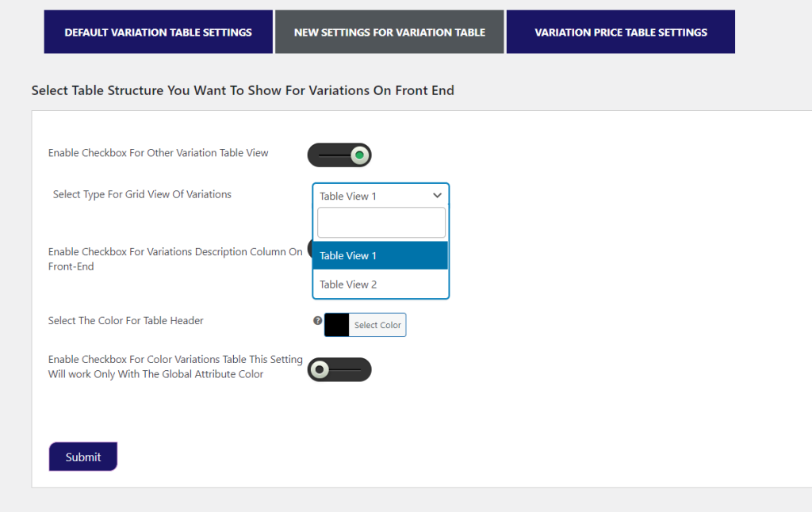Disable Checkbox For Other Variation Table View
Viewport: 812px width, 512px height.
(339, 155)
